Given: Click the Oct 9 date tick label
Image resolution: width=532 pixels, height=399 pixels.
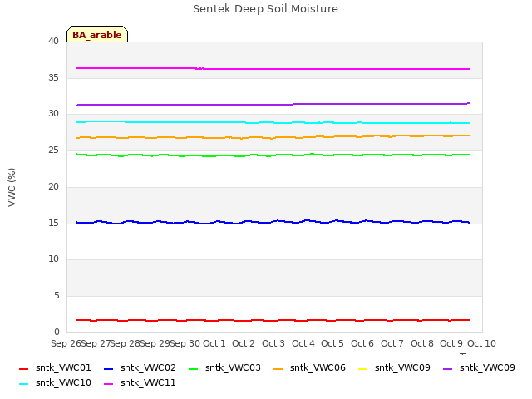Looking at the screenshot, I should (x=451, y=343).
